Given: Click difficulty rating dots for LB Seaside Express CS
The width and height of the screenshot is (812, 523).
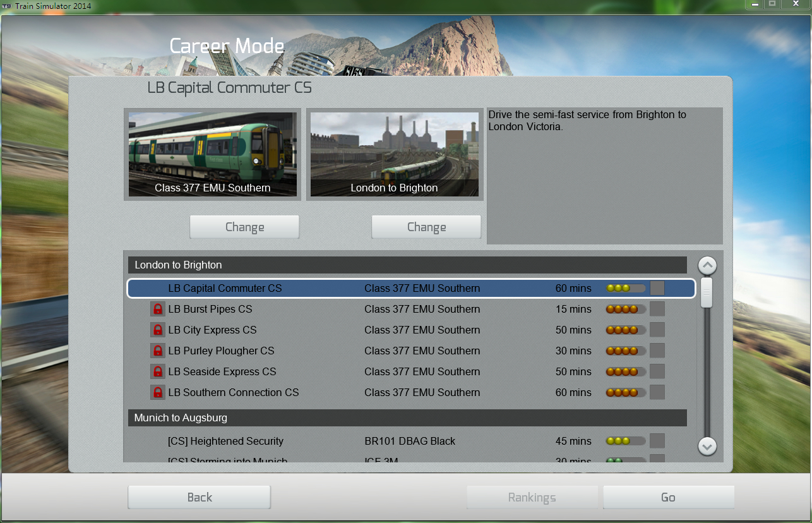Looking at the screenshot, I should click(x=626, y=371).
